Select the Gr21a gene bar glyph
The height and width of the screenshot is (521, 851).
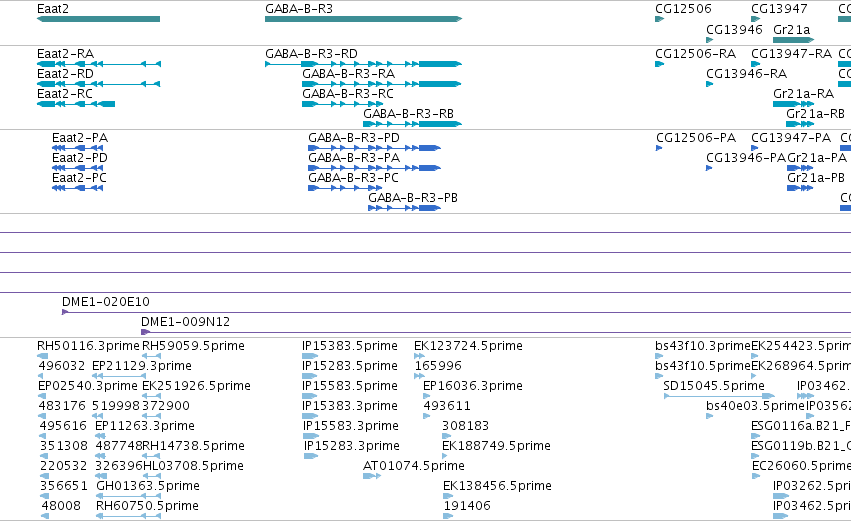(793, 40)
